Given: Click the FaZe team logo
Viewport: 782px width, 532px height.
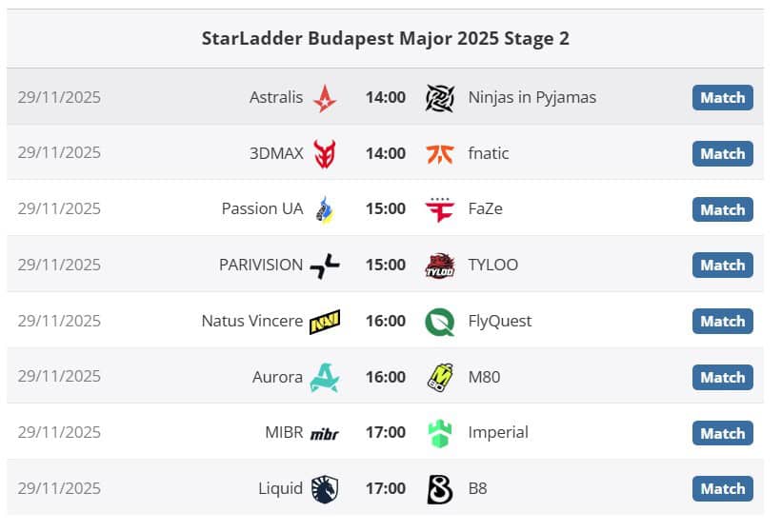Looking at the screenshot, I should (440, 209).
